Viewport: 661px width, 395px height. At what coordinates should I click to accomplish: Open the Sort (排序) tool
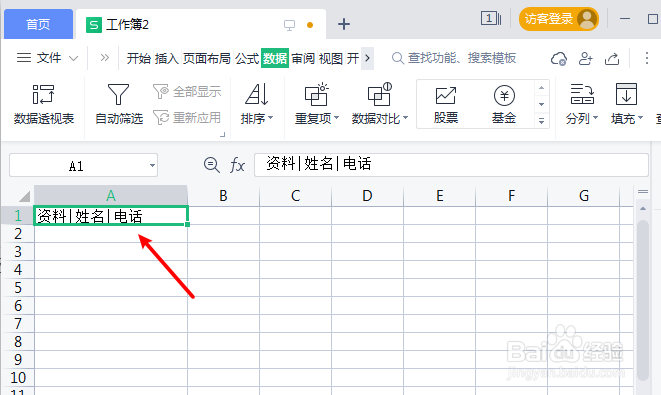(257, 104)
